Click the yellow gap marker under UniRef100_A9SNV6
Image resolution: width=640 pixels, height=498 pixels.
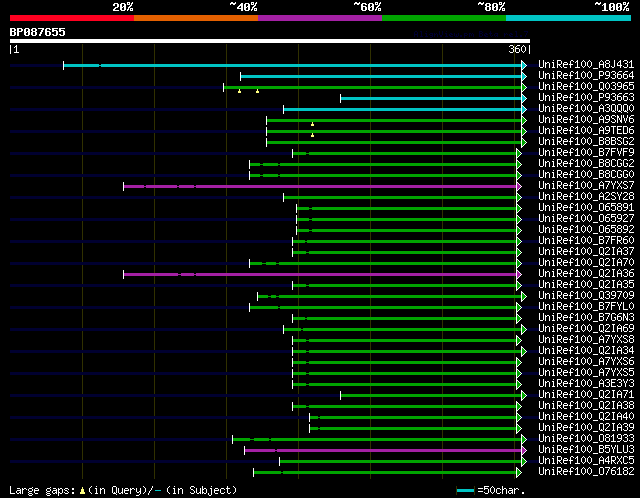tap(313, 124)
